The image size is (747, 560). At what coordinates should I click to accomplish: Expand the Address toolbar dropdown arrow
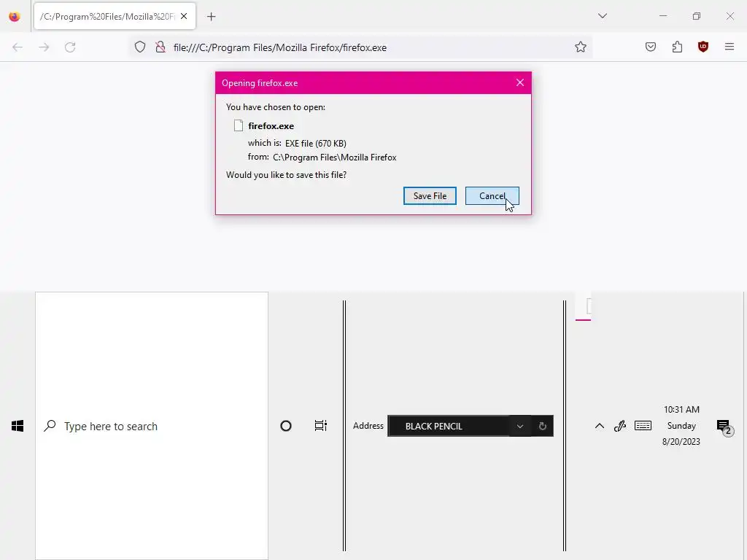tap(519, 426)
